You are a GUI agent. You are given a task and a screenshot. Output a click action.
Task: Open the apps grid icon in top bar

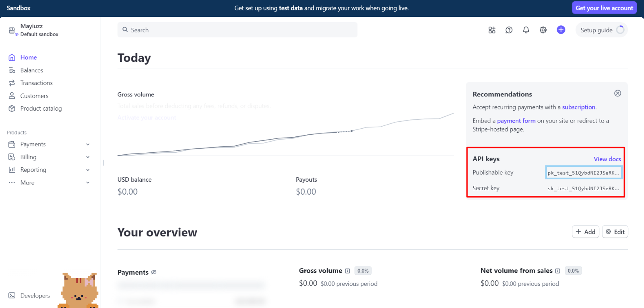click(x=492, y=30)
